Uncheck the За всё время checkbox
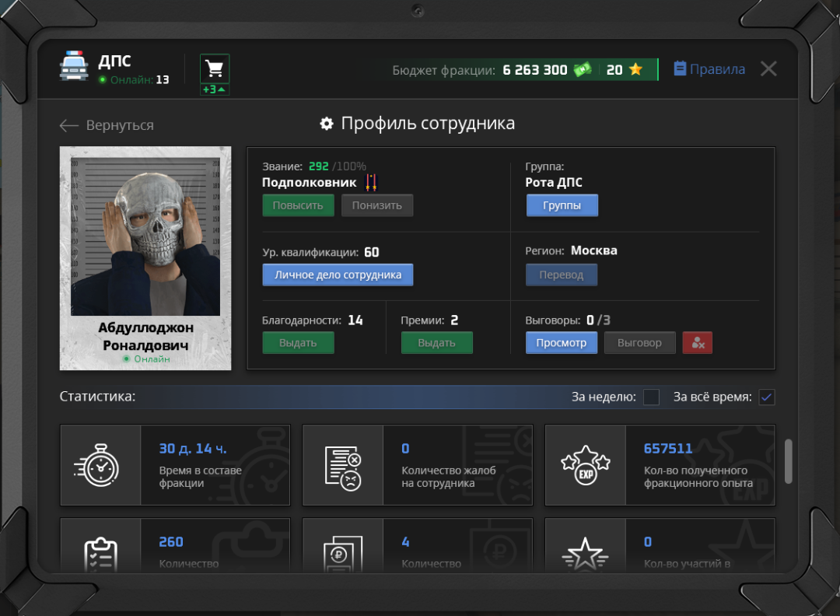This screenshot has height=616, width=840. tap(767, 397)
